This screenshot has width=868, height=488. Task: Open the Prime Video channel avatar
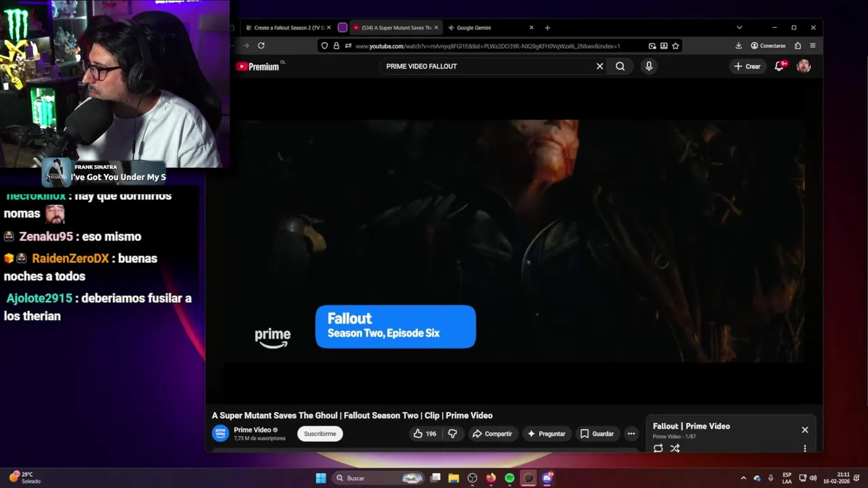[220, 433]
